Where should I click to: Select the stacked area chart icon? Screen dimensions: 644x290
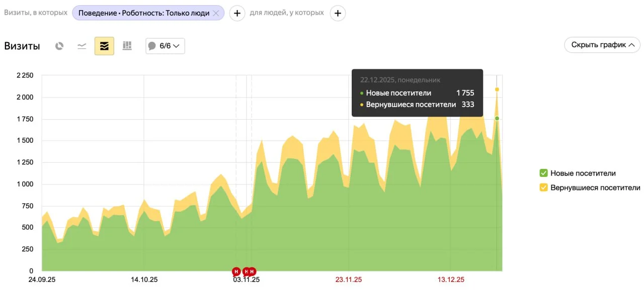click(104, 46)
